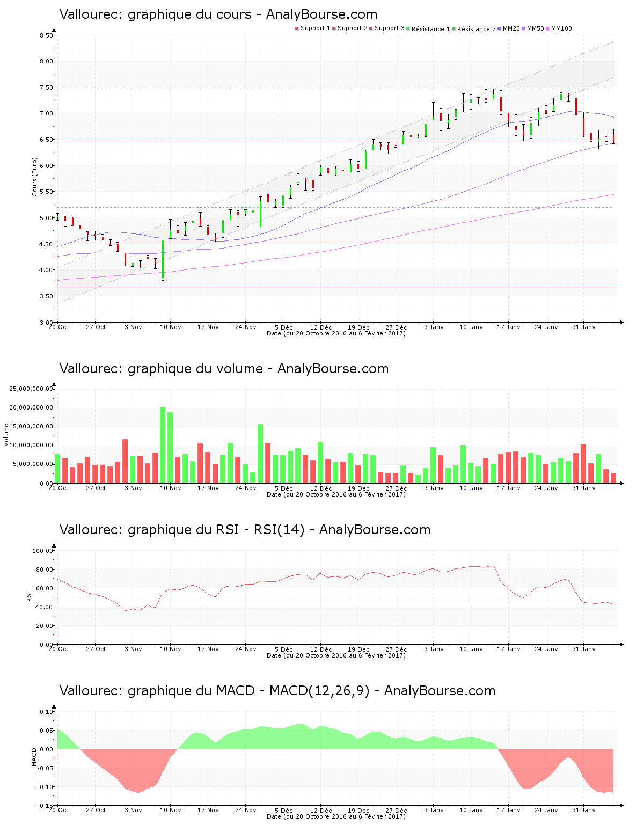Viewport: 644px width, 832px height.
Task: Click the 3.50 price axis value
Action: coord(46,296)
